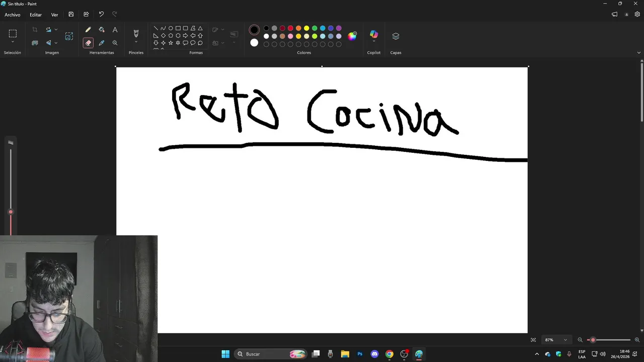
Task: Expand the Brushes dropdown chevron
Action: click(x=136, y=42)
